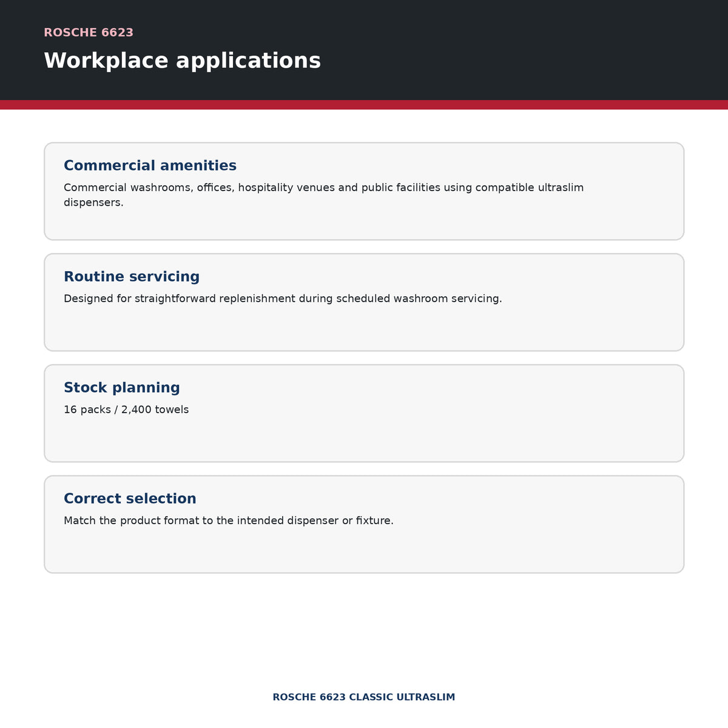Click the ROSCHE 6623 CLASSIC ULTRASLIM footer
The width and height of the screenshot is (728, 728).
pos(364,697)
